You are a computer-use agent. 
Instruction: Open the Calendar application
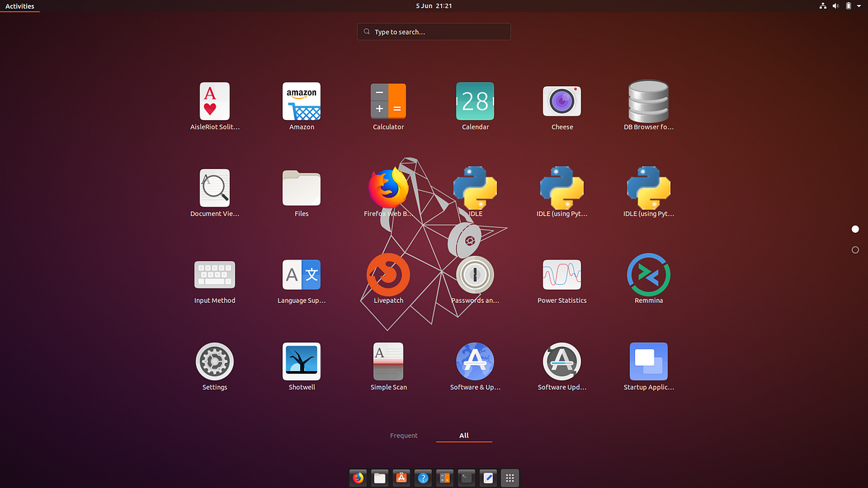(x=475, y=101)
